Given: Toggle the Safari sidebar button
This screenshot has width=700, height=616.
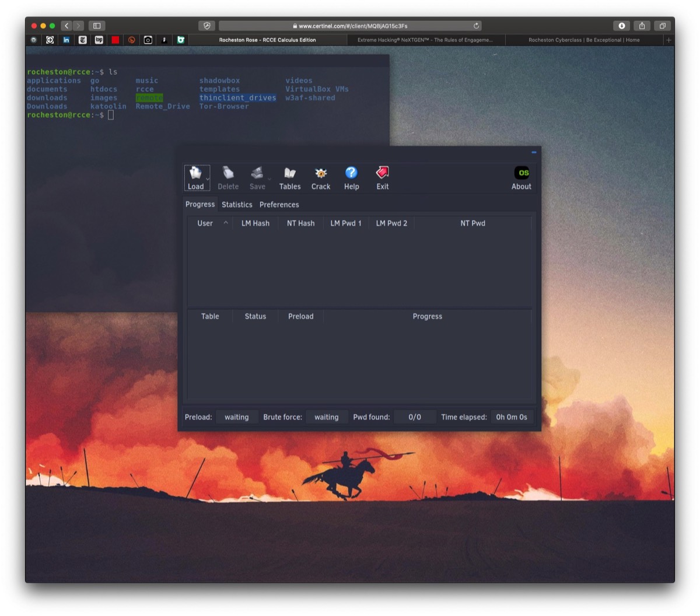Looking at the screenshot, I should (97, 26).
